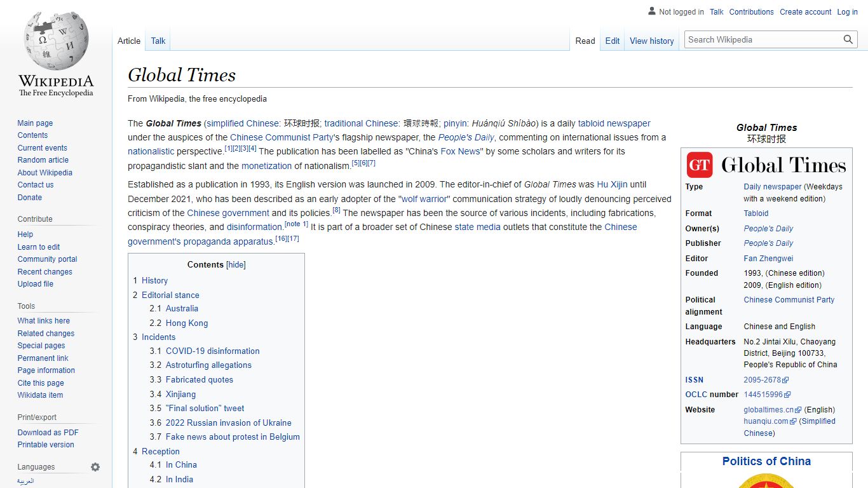This screenshot has height=488, width=868.
Task: Go to Main page in sidebar
Action: pyautogui.click(x=35, y=123)
